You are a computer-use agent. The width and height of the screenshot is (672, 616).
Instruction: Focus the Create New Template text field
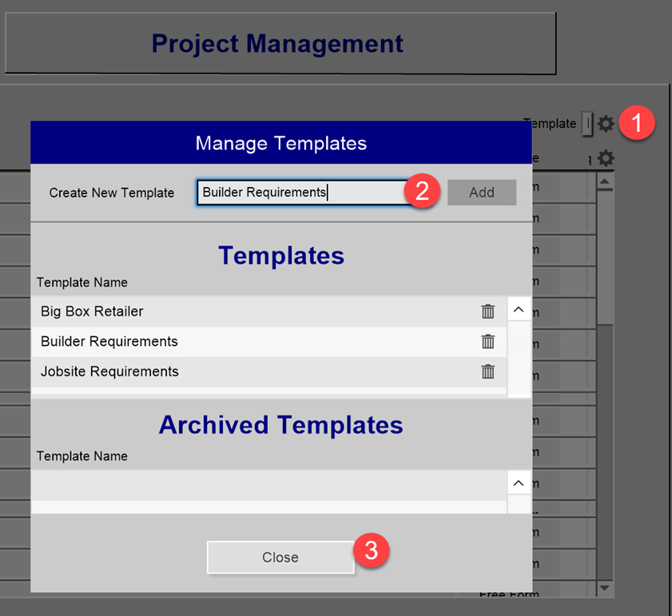point(304,193)
